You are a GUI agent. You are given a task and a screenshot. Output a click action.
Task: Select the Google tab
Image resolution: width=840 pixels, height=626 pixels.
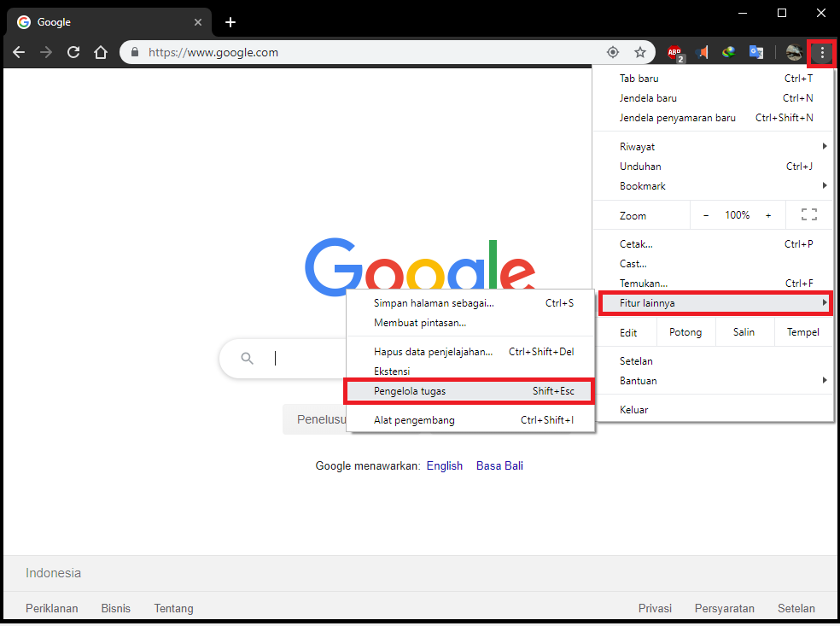[x=109, y=22]
